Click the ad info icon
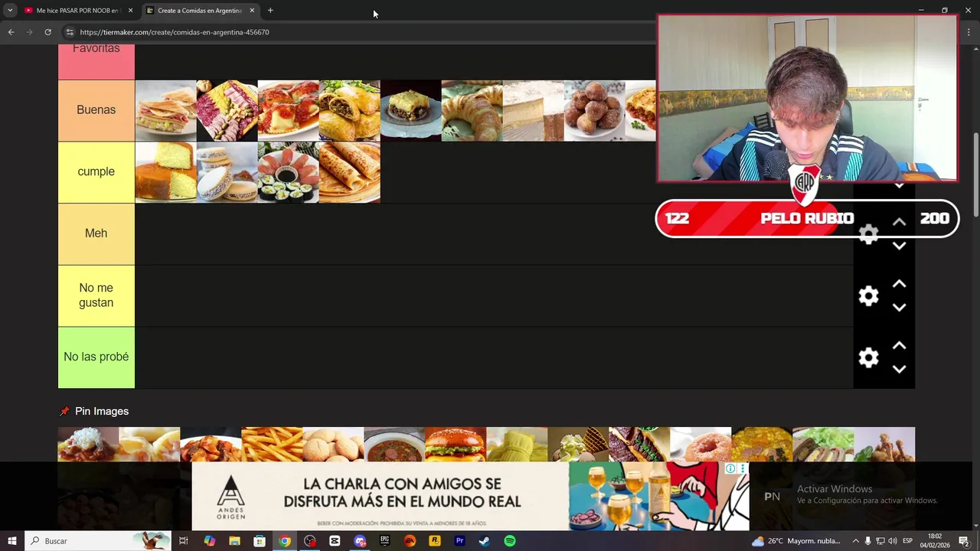 pyautogui.click(x=730, y=468)
